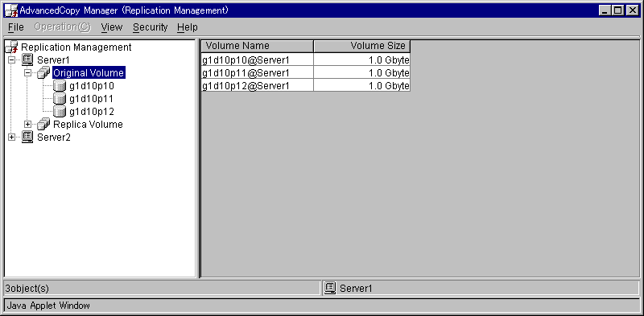The height and width of the screenshot is (316, 644).
Task: Click the Server1 icon in status bar
Action: coord(330,288)
